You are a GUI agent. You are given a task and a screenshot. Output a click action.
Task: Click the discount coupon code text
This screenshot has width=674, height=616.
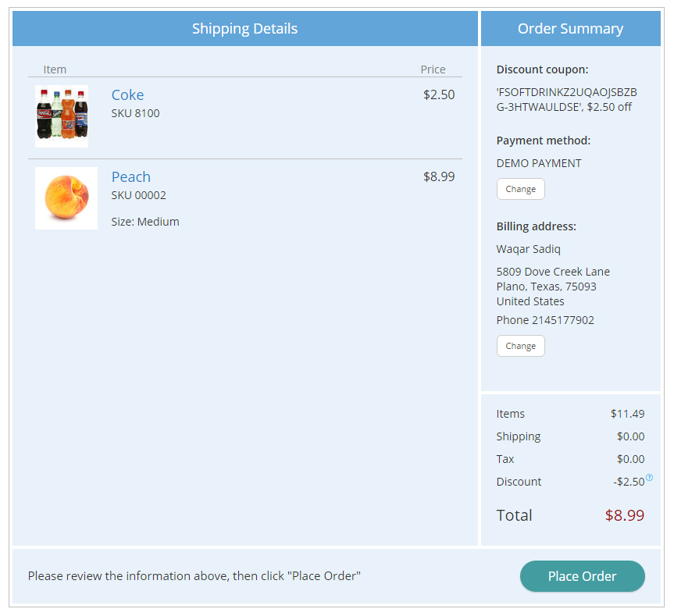[x=566, y=100]
